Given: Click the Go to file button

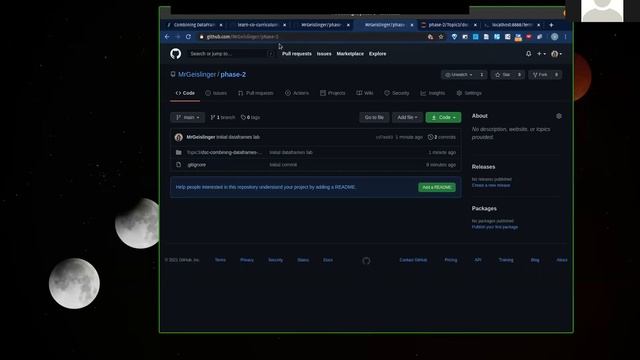Looking at the screenshot, I should (x=374, y=117).
